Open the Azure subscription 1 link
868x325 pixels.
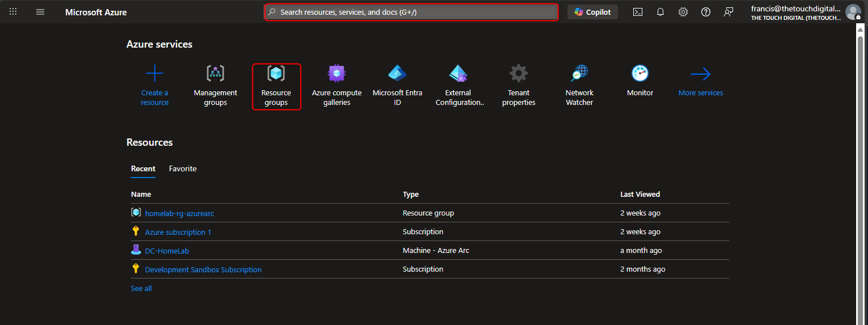click(x=178, y=232)
